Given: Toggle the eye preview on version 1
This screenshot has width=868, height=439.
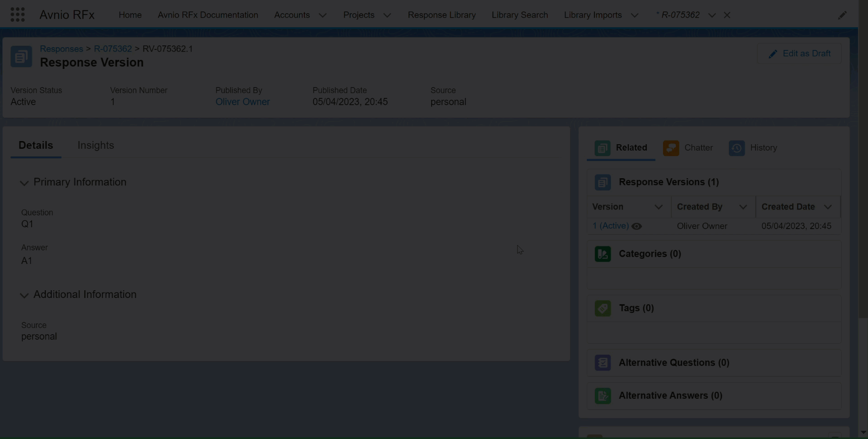Looking at the screenshot, I should click(637, 226).
